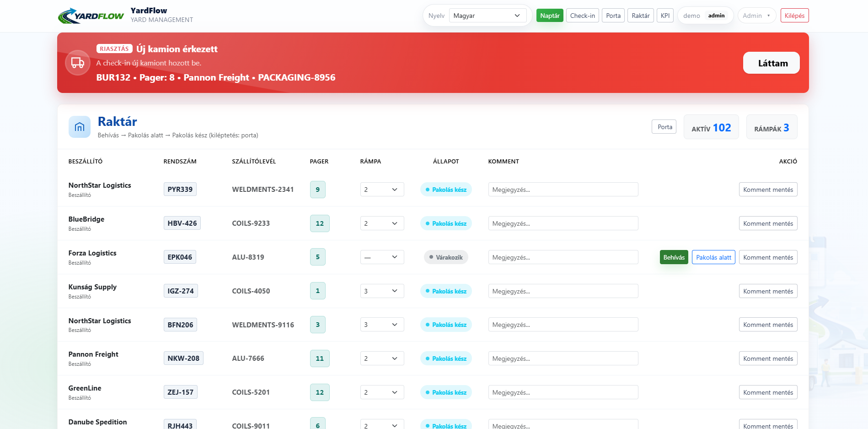Viewport: 868px width, 429px height.
Task: Click the truck icon in alert banner
Action: pos(78,63)
